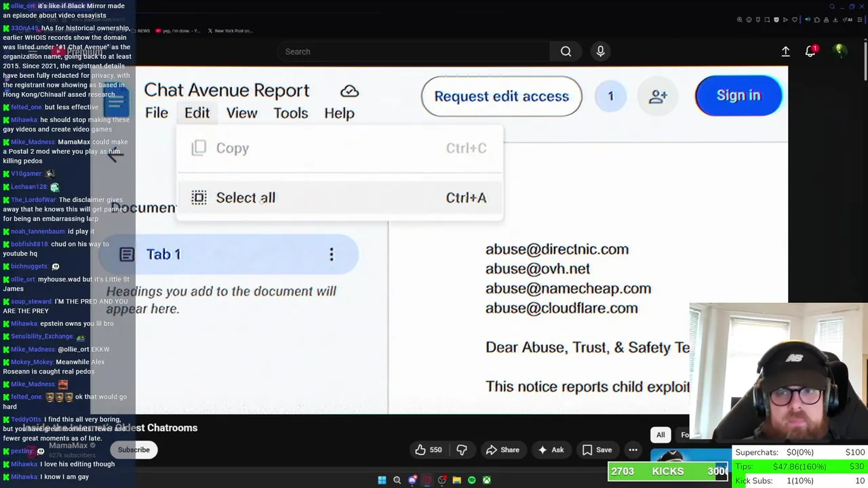Save the video to playlist

[597, 450]
